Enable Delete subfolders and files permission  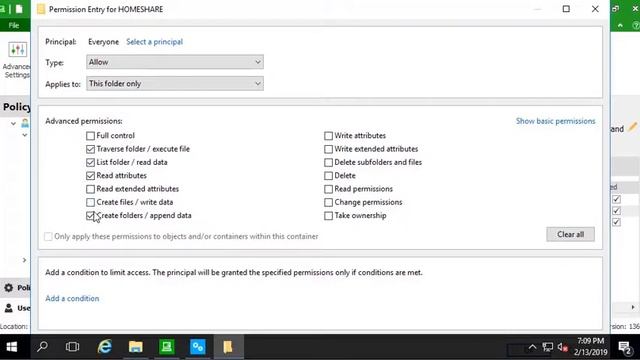328,162
